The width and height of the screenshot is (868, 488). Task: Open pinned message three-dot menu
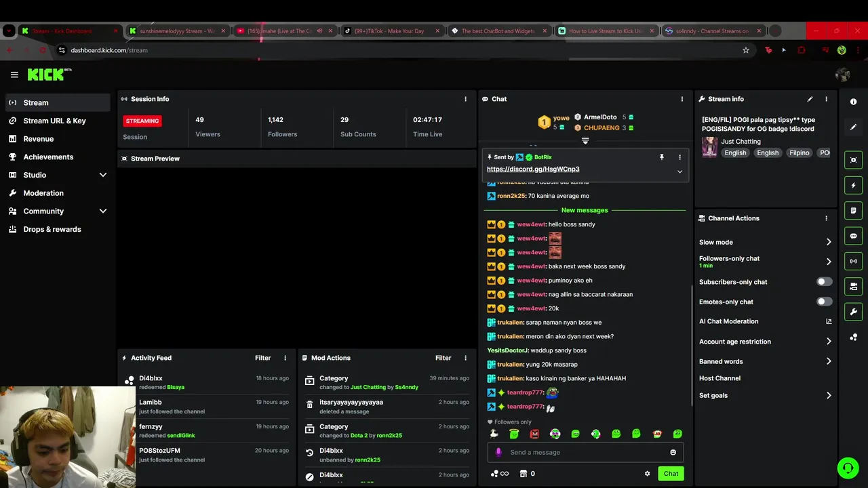pos(679,157)
